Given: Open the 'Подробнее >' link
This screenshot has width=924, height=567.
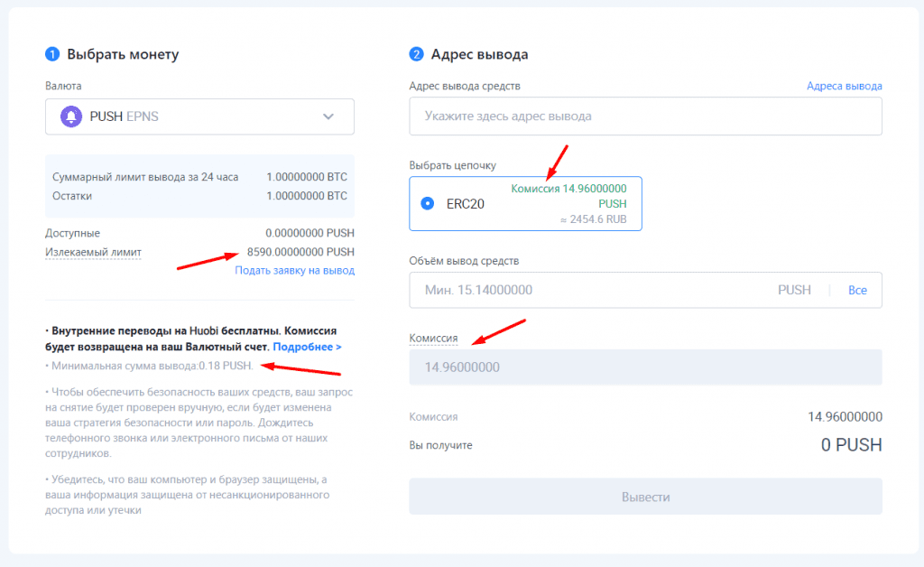Looking at the screenshot, I should coord(307,347).
